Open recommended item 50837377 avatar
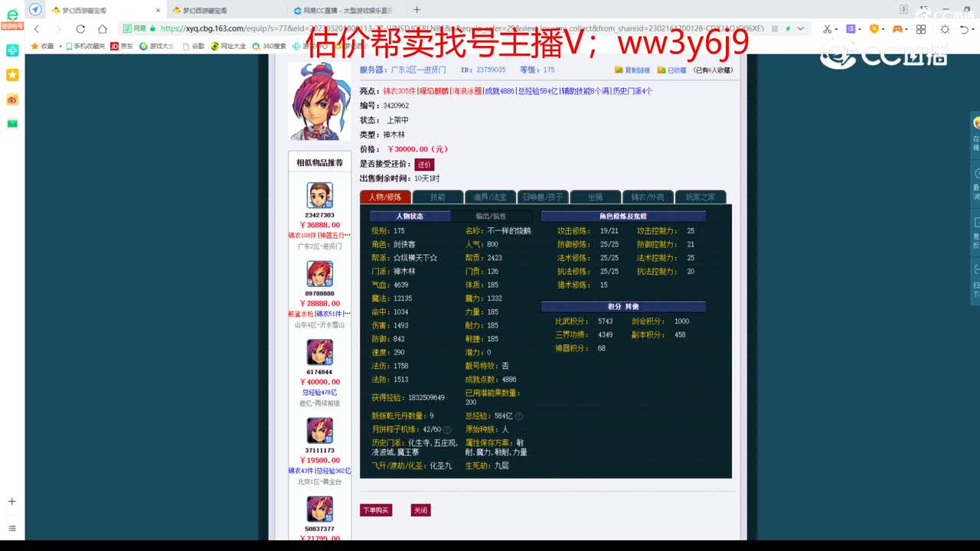 (320, 509)
